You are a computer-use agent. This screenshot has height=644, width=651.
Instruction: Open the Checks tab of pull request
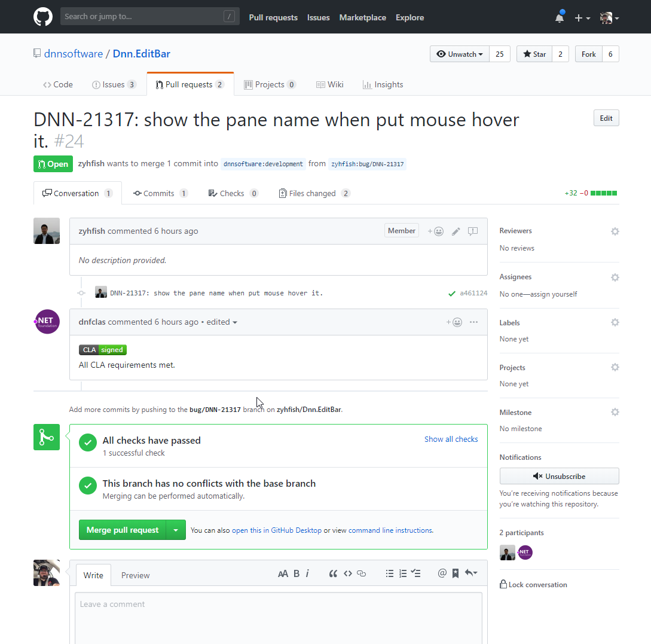[233, 193]
